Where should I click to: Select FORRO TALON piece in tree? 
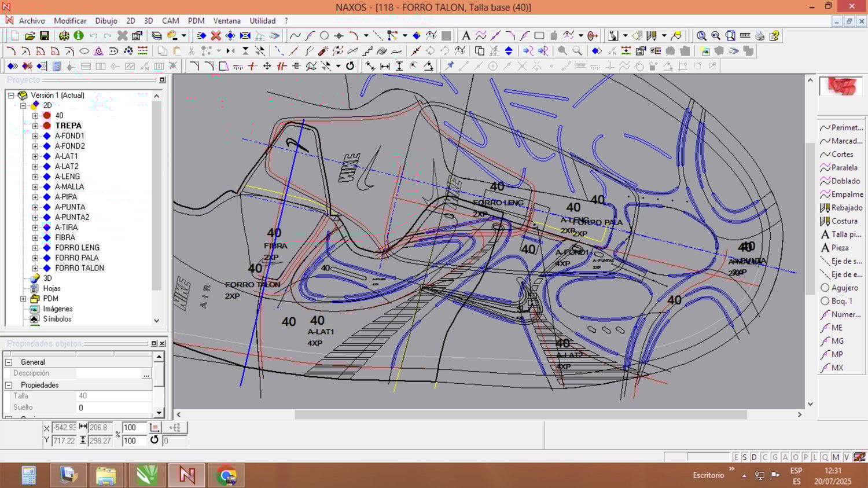click(x=79, y=268)
